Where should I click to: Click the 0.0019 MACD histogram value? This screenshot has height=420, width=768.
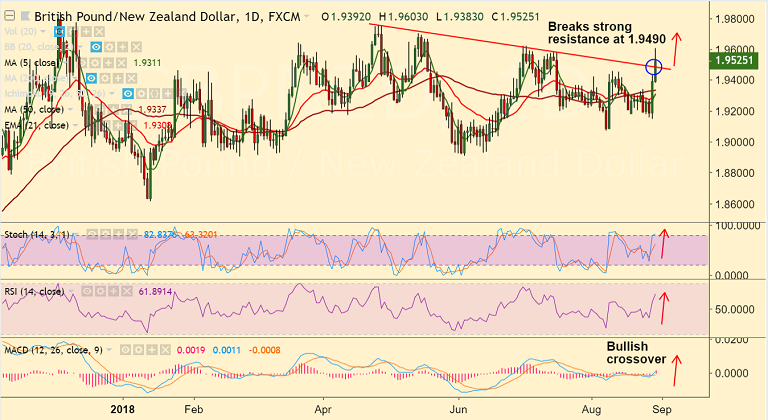click(191, 350)
